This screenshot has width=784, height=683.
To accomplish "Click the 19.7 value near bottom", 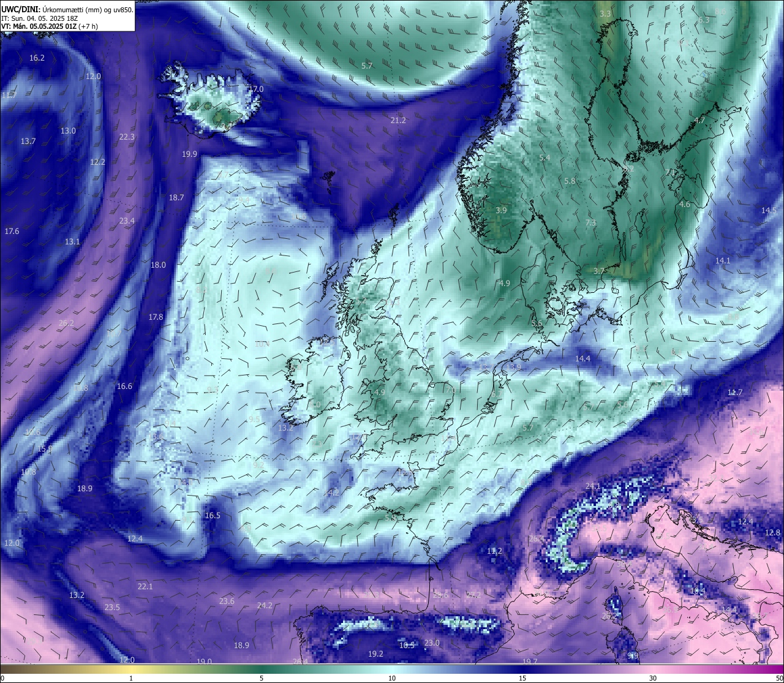I will pyautogui.click(x=530, y=662).
